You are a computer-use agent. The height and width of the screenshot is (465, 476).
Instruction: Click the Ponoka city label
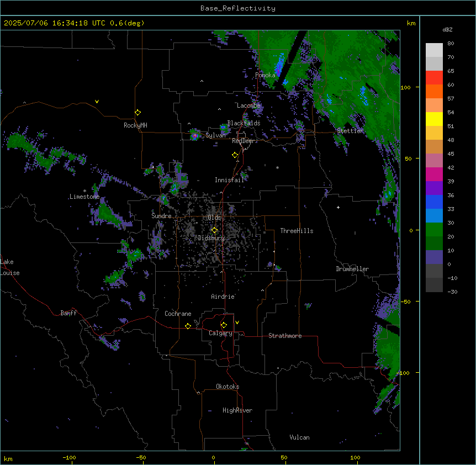(x=265, y=75)
